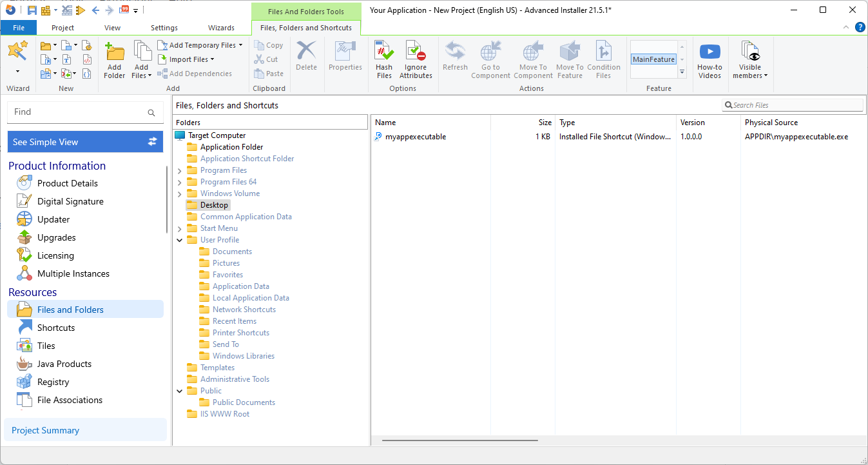Viewport: 868px width, 465px height.
Task: Click the Build project brick-wall icon
Action: (x=45, y=10)
